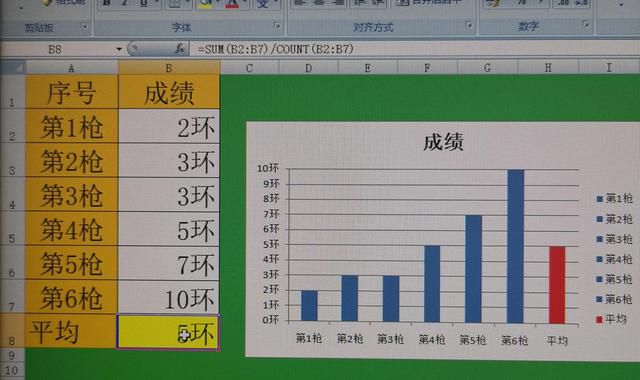Click the fx Insert Function icon
Viewport: 640px width, 380px height.
(180, 49)
